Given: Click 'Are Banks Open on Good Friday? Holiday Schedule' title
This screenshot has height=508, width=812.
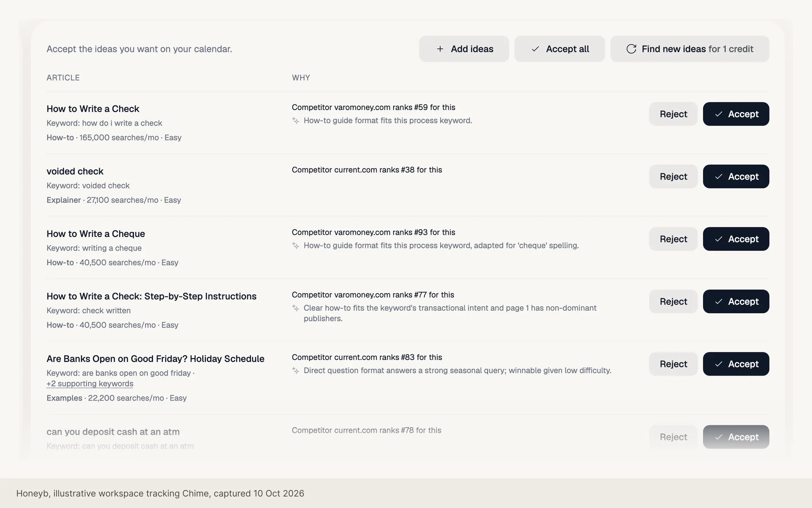Looking at the screenshot, I should pyautogui.click(x=155, y=359).
